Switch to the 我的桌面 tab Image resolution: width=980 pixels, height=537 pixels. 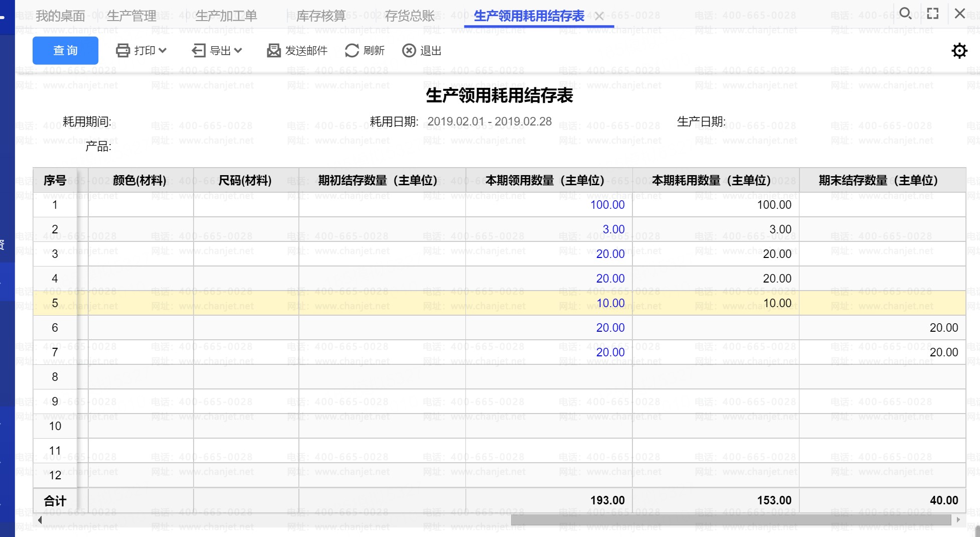click(60, 16)
